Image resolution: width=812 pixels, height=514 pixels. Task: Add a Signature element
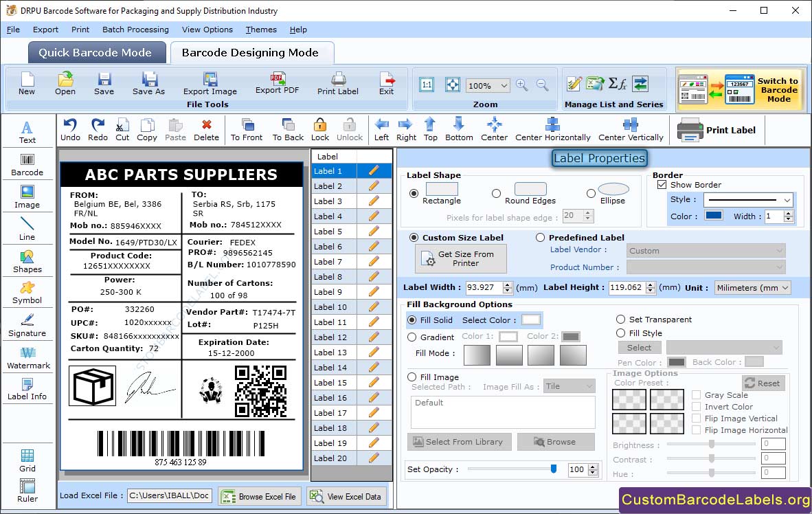pyautogui.click(x=27, y=326)
